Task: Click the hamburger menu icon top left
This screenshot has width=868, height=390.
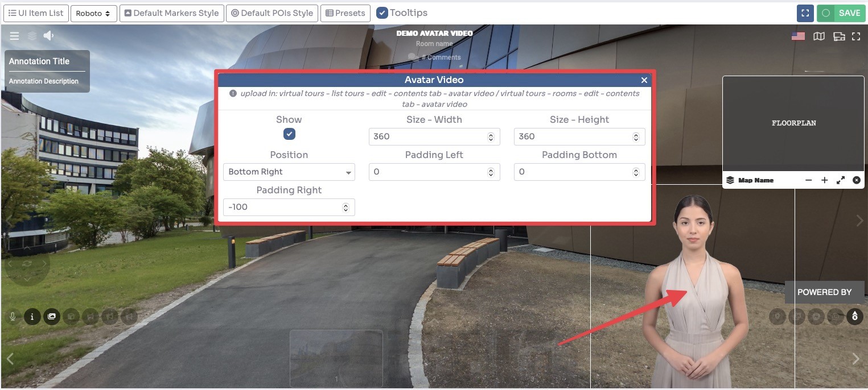Action: click(14, 35)
